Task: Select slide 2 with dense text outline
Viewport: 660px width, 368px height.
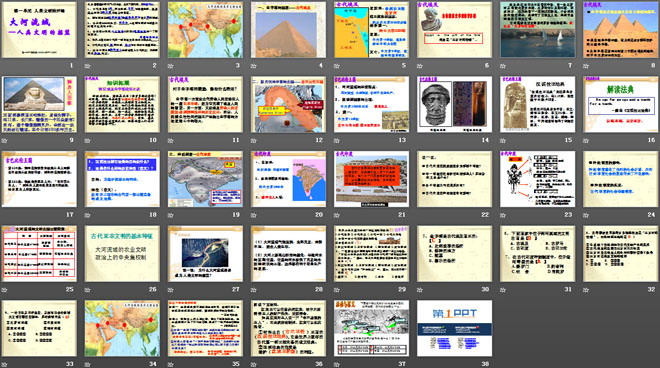Action: tap(122, 30)
